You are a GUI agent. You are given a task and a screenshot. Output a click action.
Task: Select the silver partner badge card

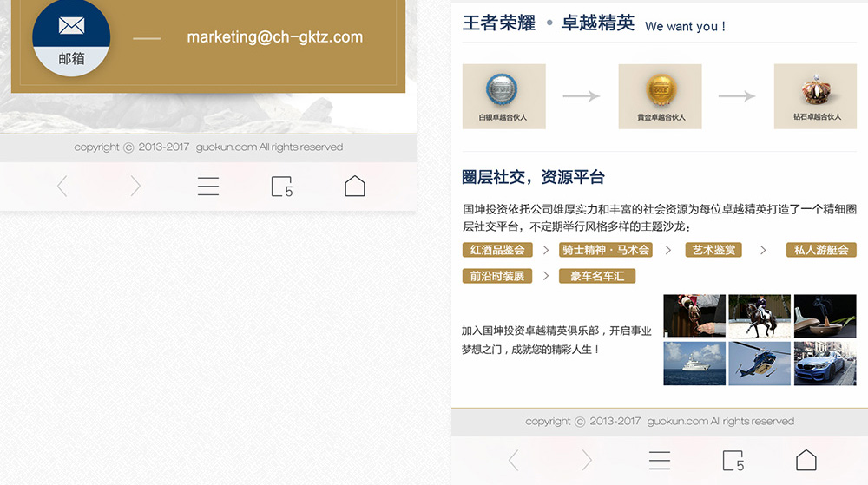point(503,96)
